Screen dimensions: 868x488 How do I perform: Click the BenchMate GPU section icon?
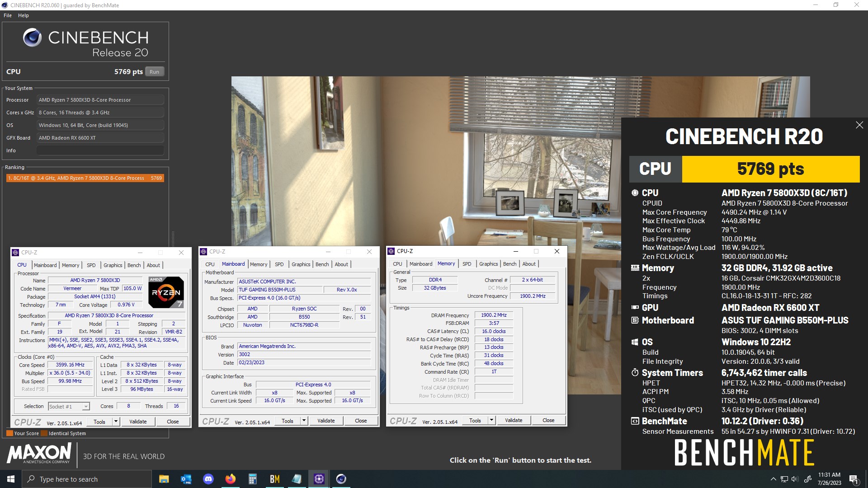click(635, 308)
